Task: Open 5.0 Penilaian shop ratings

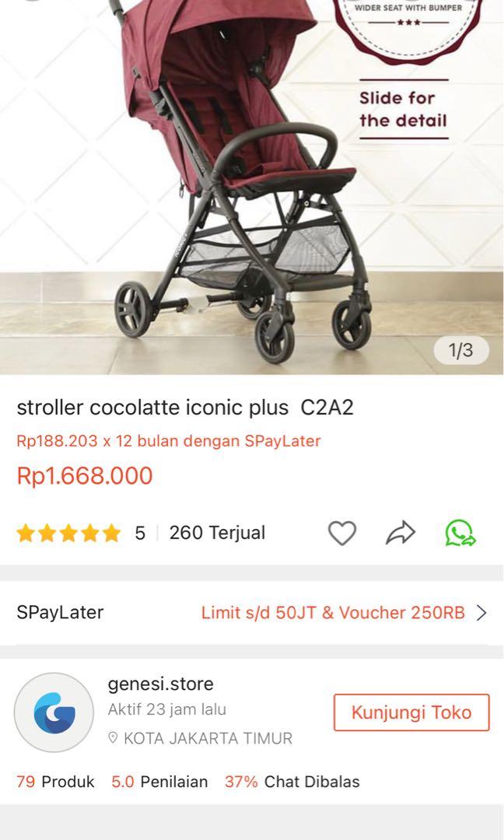Action: pyautogui.click(x=159, y=782)
